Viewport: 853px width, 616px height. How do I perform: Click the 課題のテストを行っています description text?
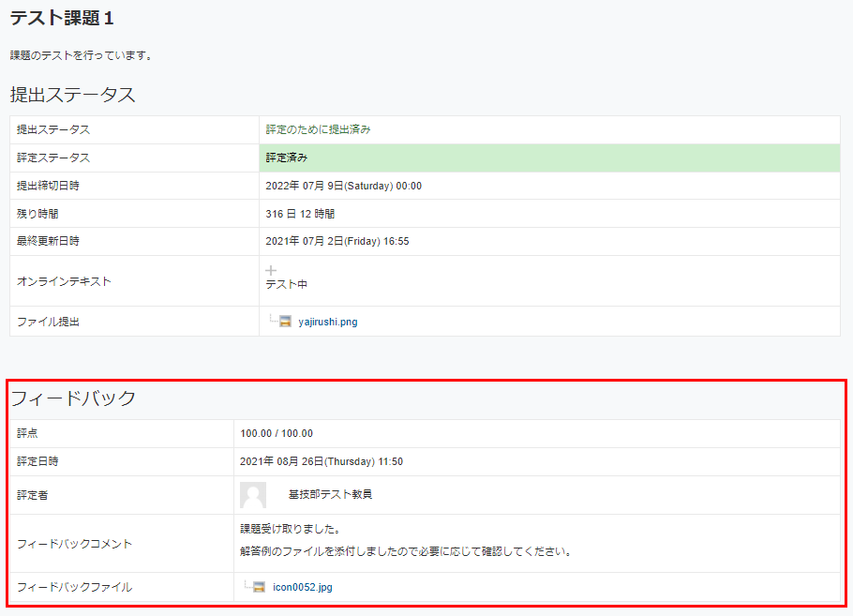point(82,55)
